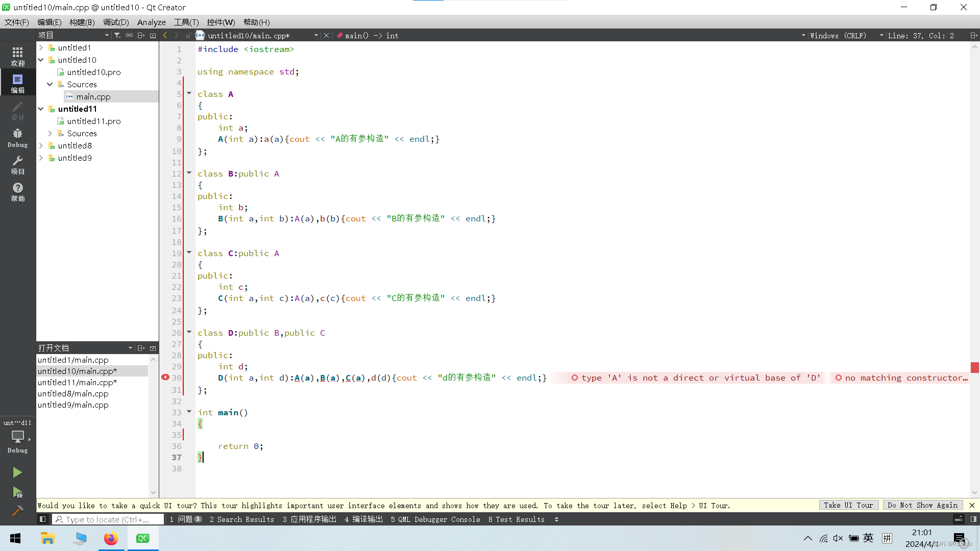Switch to Debug mode in left sidebar
This screenshot has height=551, width=980.
(x=18, y=137)
